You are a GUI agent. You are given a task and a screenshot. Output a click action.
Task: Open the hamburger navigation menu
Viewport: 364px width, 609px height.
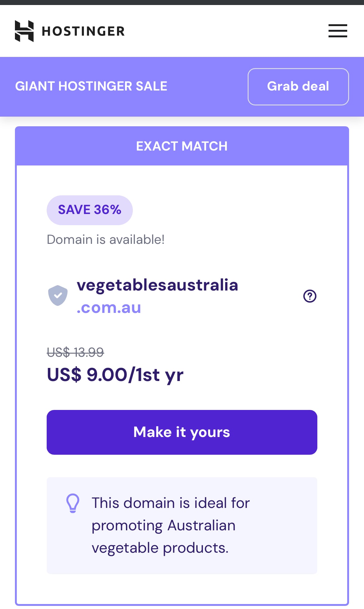coord(338,31)
